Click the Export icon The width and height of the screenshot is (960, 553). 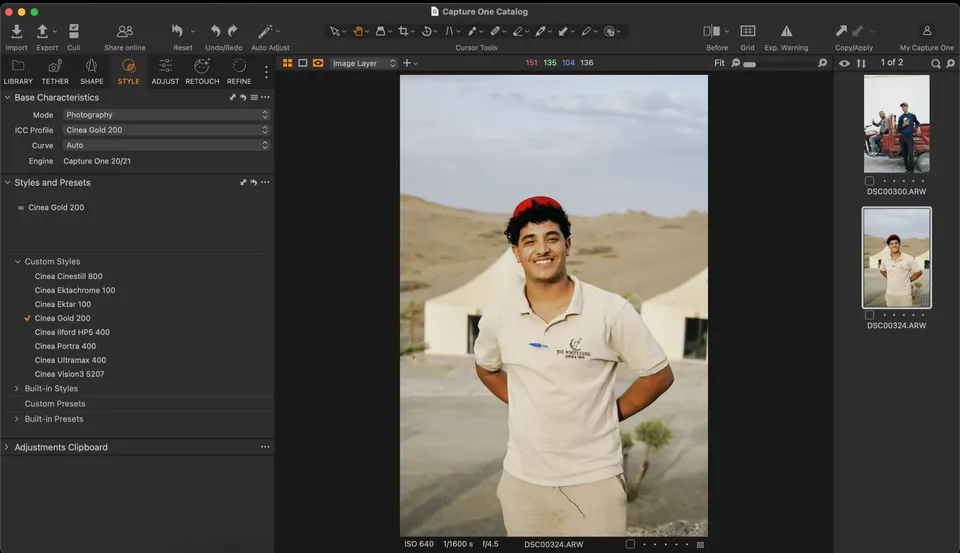click(42, 31)
